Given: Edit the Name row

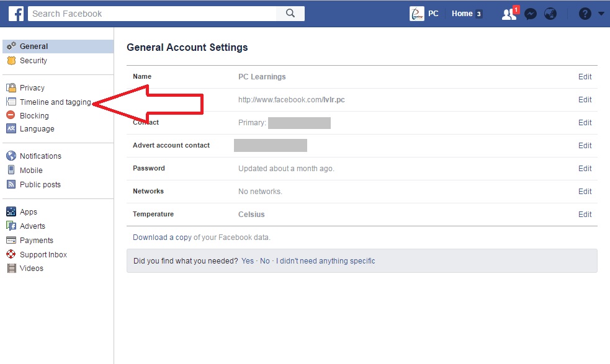Looking at the screenshot, I should coord(585,77).
